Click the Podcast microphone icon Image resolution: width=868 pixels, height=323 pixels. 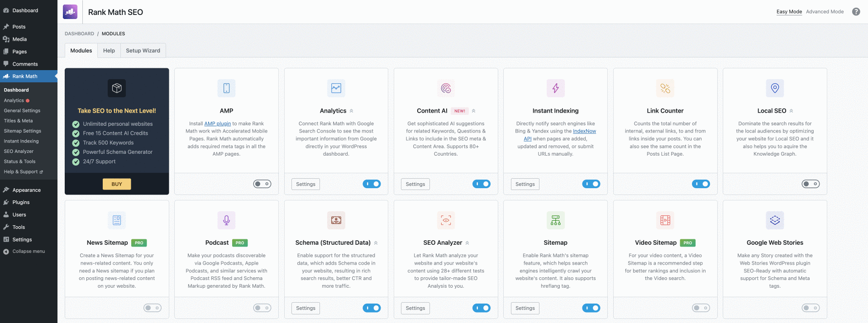(x=226, y=220)
